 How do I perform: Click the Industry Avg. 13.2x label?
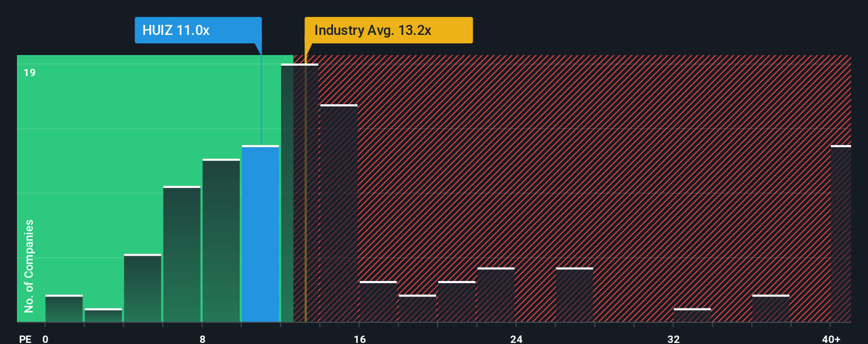(x=388, y=30)
